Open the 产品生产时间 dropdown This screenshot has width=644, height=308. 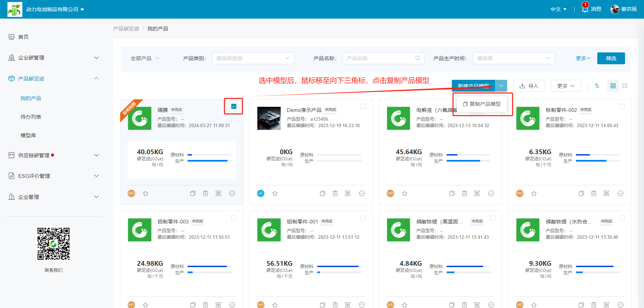(514, 58)
